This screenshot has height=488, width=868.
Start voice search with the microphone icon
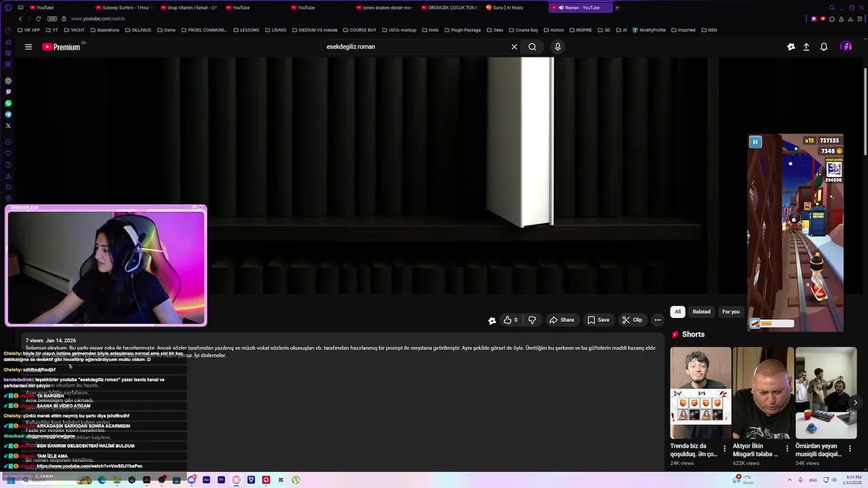[557, 47]
